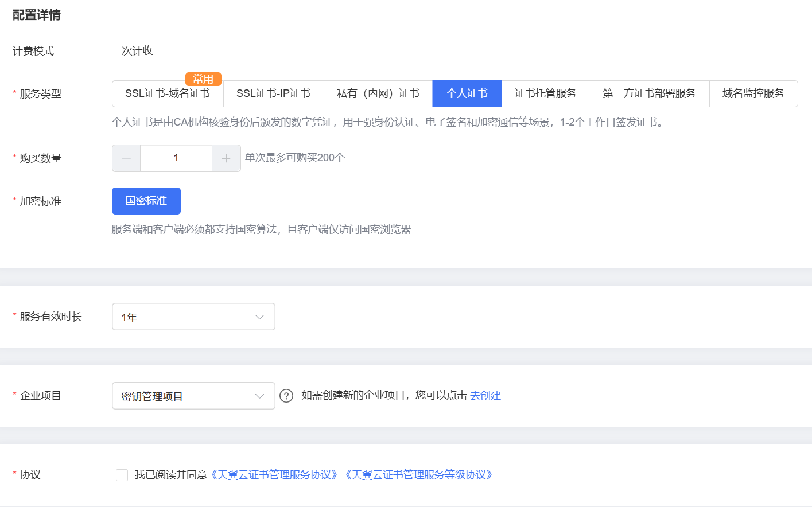
Task: Click the help question mark icon
Action: [286, 396]
